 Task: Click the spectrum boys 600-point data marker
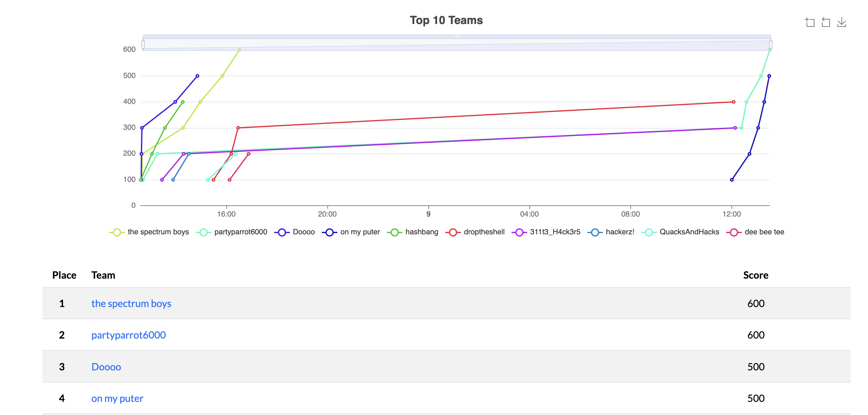(239, 50)
